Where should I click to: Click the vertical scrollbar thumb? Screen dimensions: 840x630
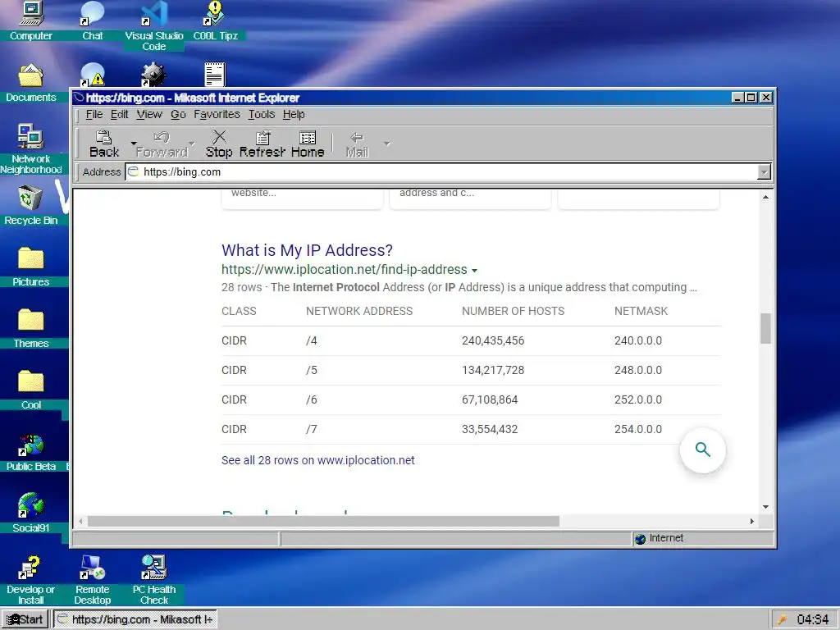(765, 328)
